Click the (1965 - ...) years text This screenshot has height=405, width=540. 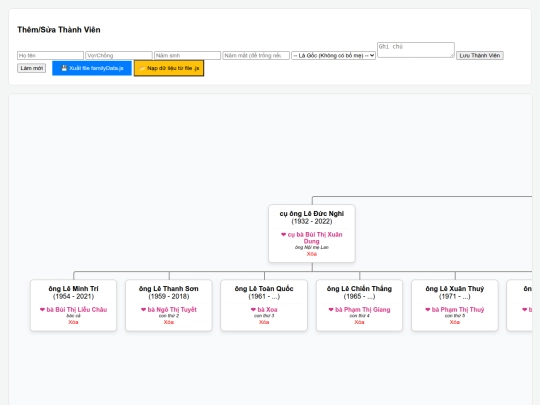(359, 297)
